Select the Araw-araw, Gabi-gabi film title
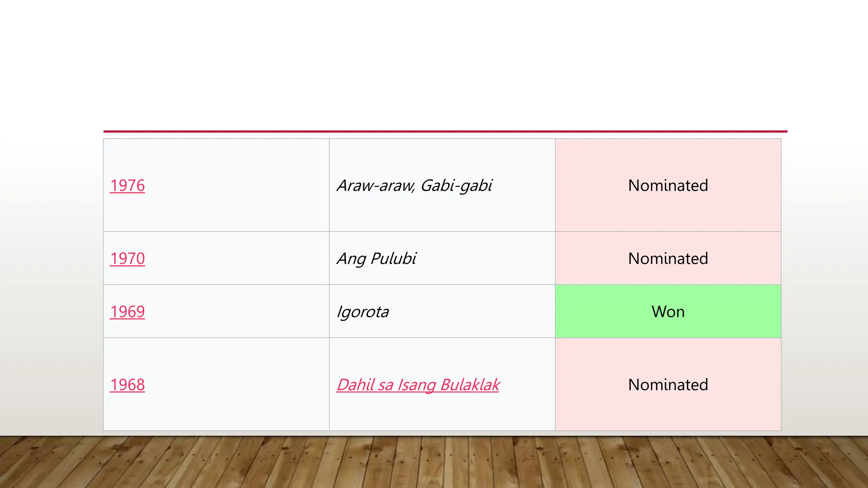This screenshot has width=868, height=488. pos(415,186)
